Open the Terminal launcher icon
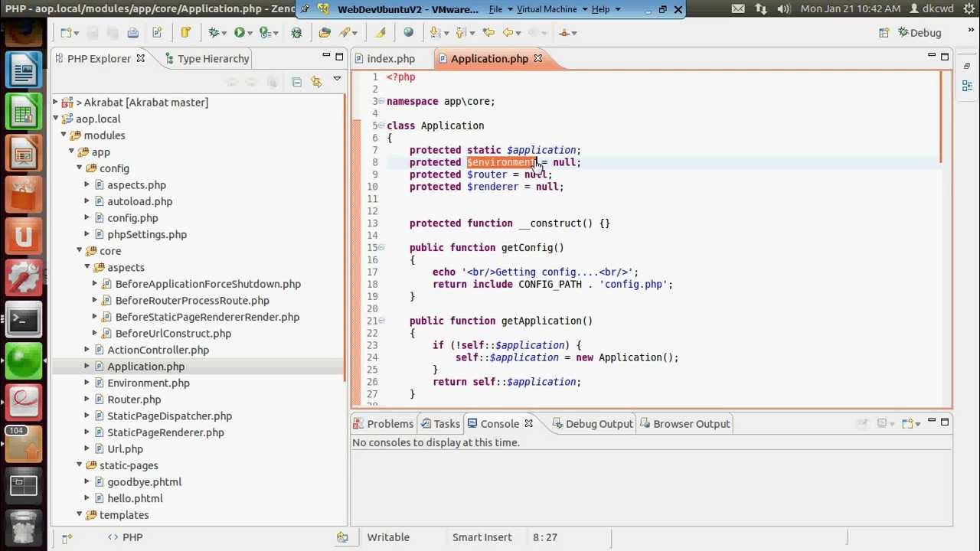 pyautogui.click(x=24, y=321)
